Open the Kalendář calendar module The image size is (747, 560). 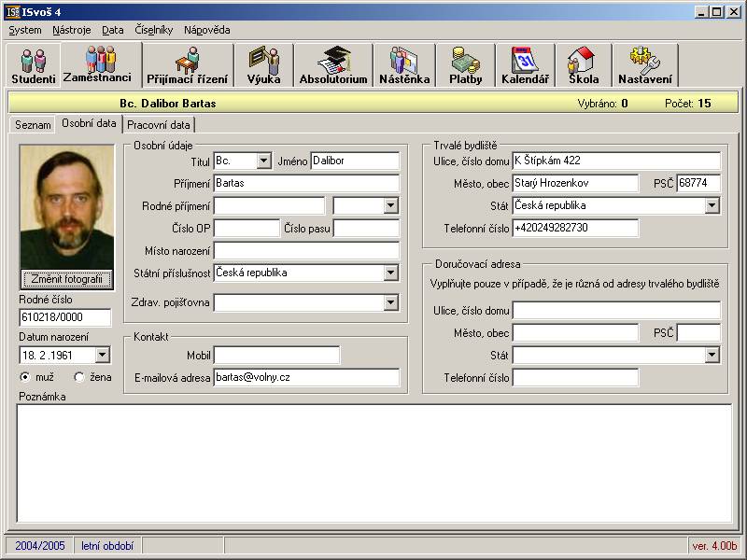click(x=525, y=65)
